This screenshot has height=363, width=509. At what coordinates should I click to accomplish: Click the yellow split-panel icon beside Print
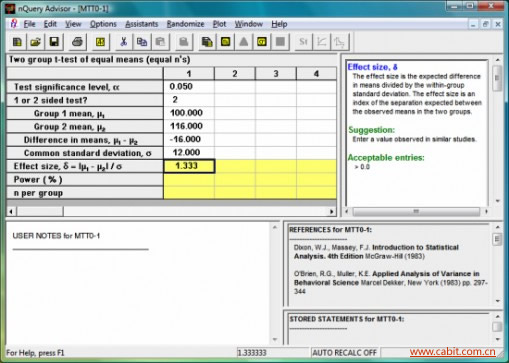point(100,42)
